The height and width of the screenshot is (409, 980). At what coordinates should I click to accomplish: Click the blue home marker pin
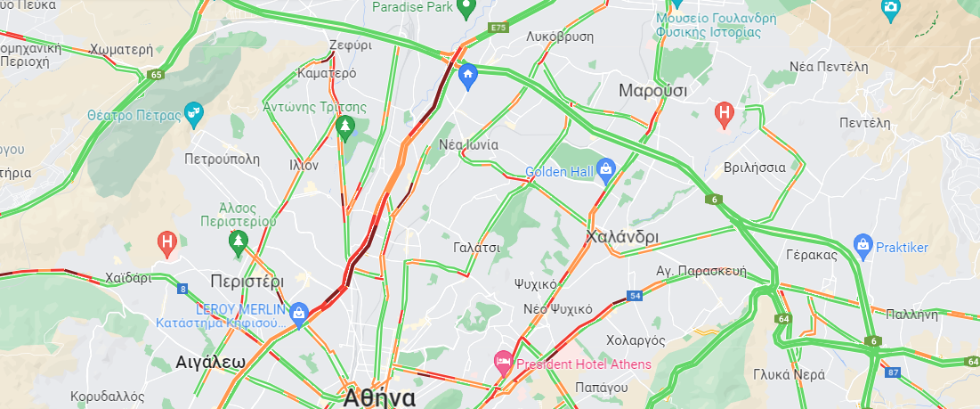pyautogui.click(x=468, y=77)
